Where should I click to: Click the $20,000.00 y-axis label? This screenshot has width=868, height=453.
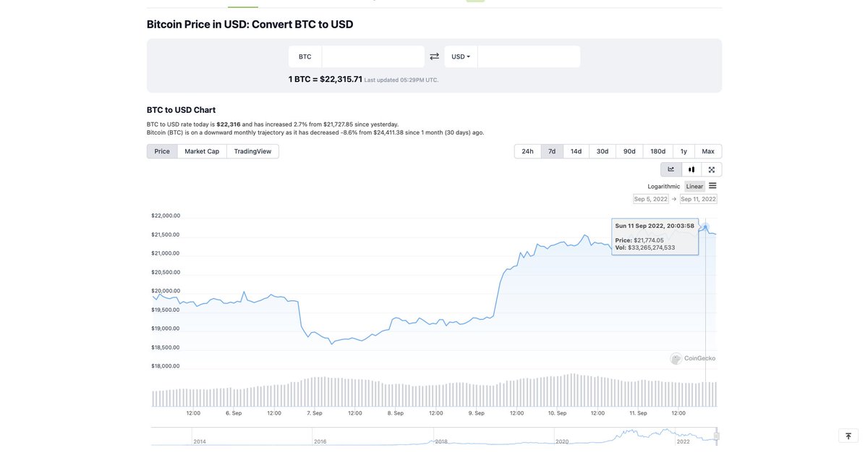click(166, 291)
